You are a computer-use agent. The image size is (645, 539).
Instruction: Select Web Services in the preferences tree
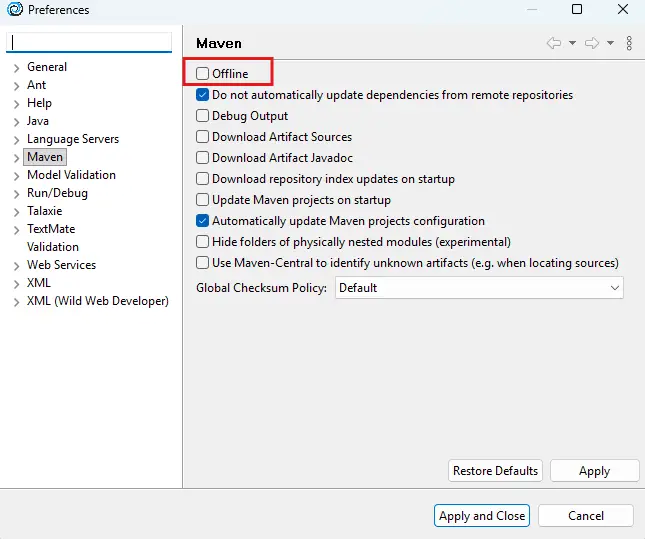coord(61,265)
